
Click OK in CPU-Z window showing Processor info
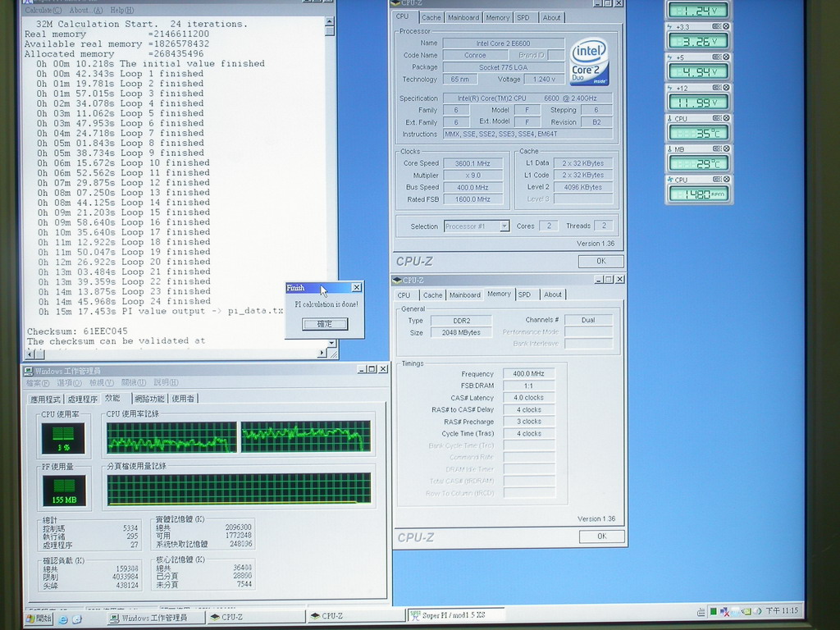coord(601,262)
